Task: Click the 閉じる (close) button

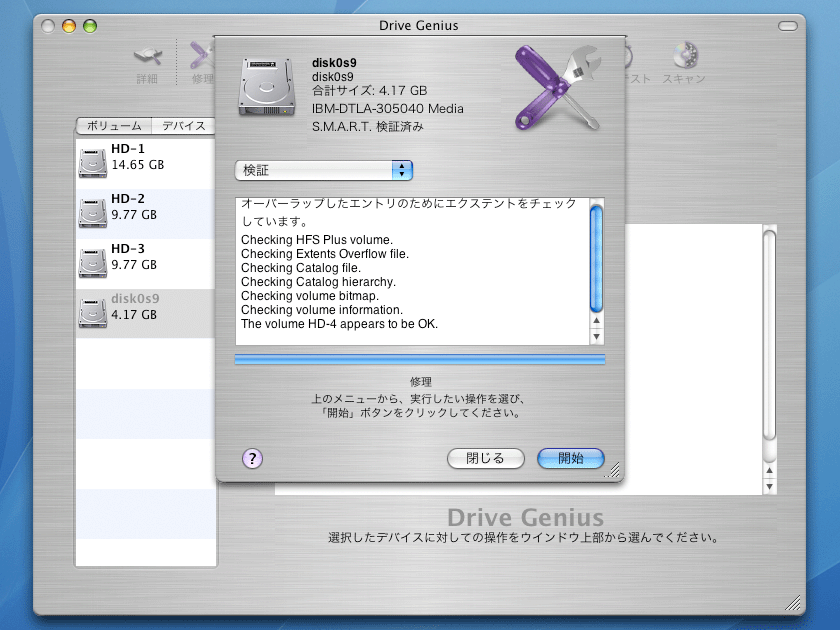Action: click(485, 459)
